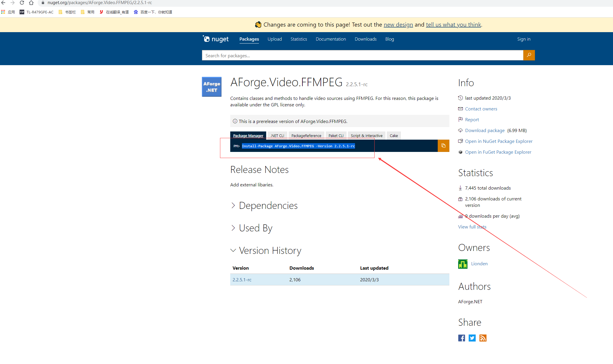Share the package on Twitter

tap(472, 338)
